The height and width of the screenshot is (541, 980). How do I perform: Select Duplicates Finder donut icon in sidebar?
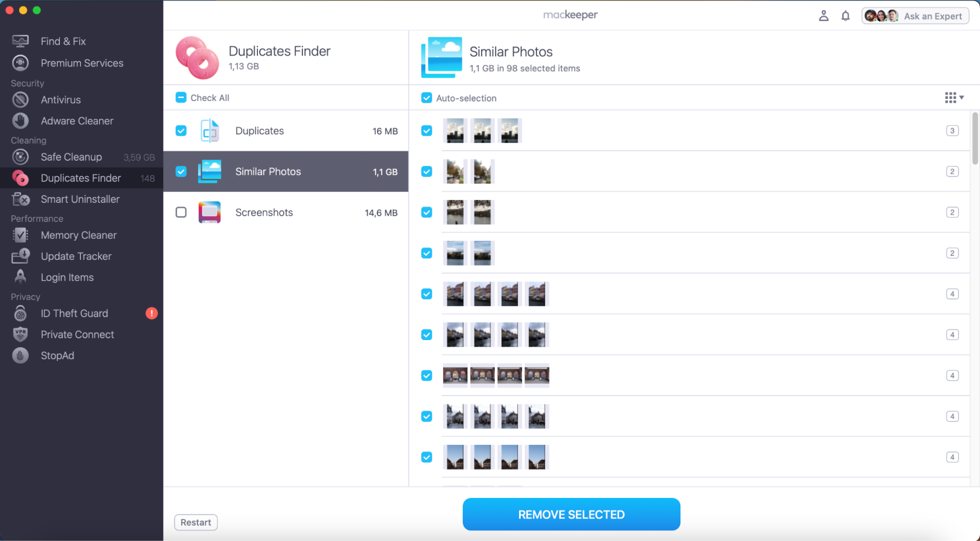pos(20,178)
